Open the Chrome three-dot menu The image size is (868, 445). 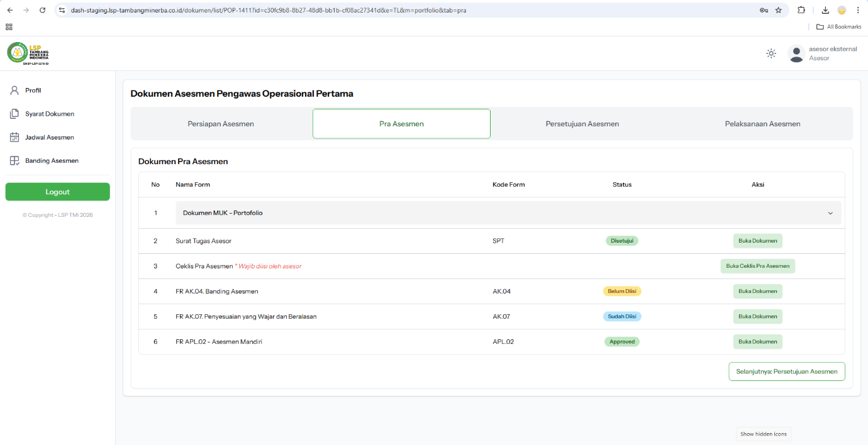[x=858, y=10]
